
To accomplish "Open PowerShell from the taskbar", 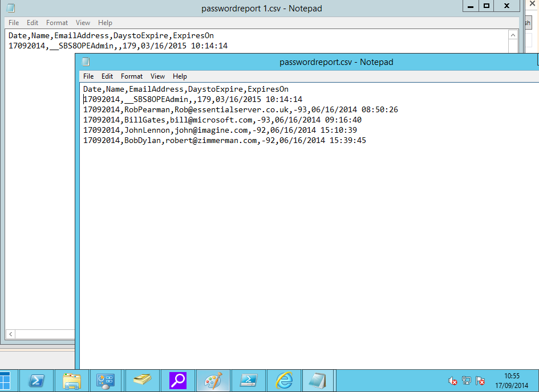I will (x=38, y=381).
